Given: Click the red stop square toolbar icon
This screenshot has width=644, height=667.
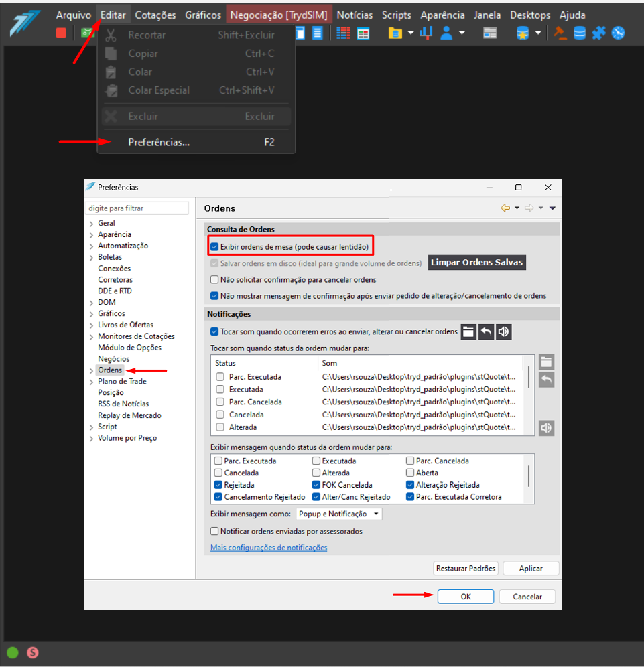Looking at the screenshot, I should pos(61,33).
